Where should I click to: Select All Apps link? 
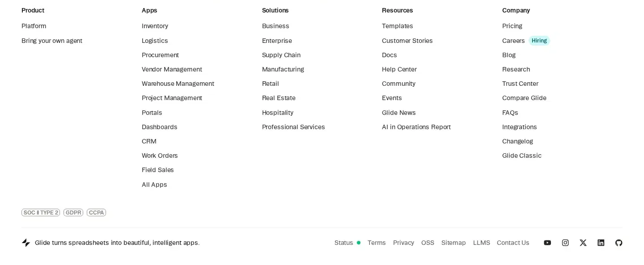(154, 185)
